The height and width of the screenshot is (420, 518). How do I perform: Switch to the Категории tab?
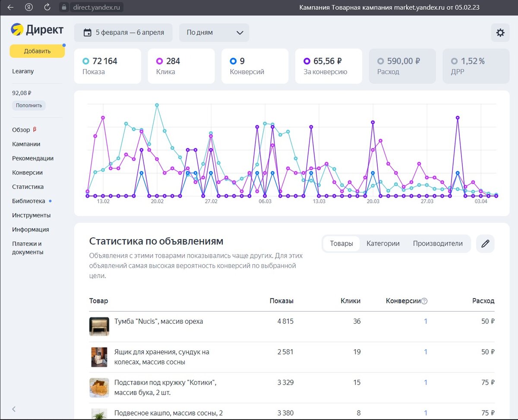383,243
